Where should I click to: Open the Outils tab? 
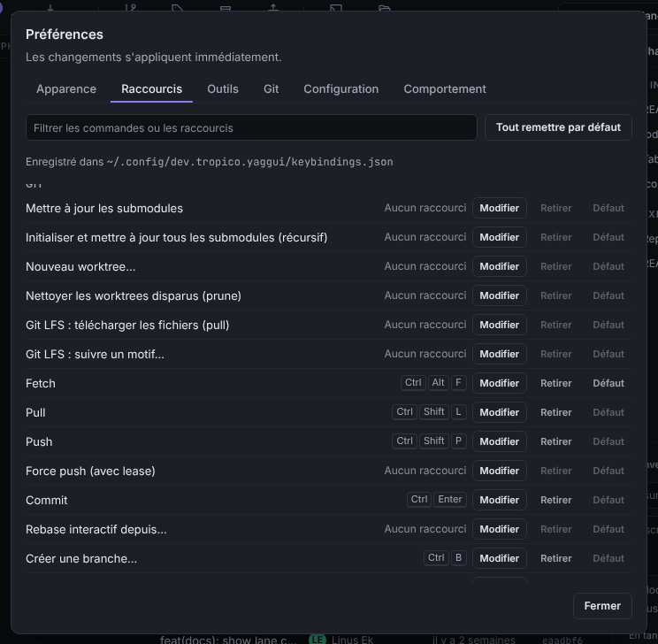(223, 89)
